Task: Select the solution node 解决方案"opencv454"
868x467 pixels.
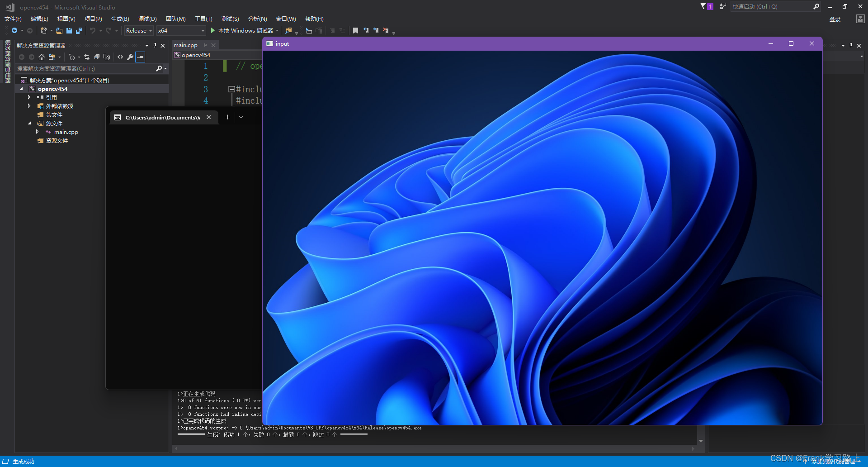Action: tap(70, 81)
